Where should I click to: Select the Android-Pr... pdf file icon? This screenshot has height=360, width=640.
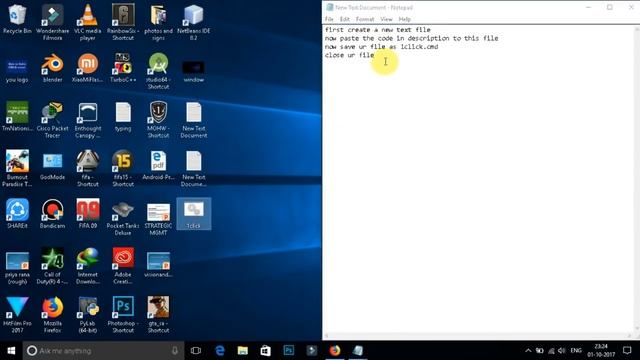click(158, 165)
